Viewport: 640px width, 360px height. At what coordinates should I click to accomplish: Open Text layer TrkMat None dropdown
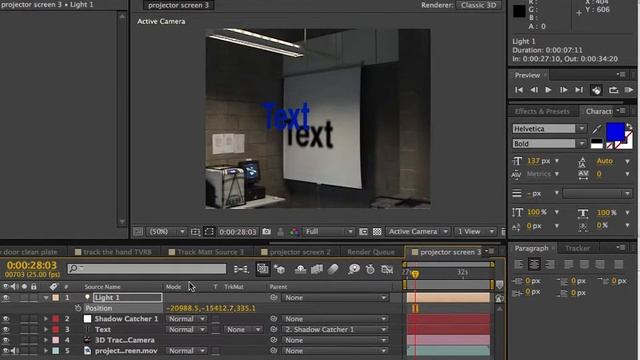coord(243,329)
